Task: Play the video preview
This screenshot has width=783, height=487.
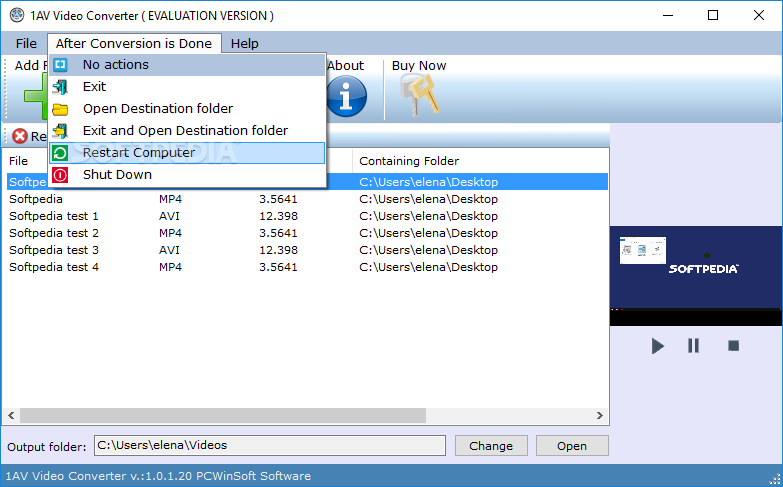Action: point(657,346)
